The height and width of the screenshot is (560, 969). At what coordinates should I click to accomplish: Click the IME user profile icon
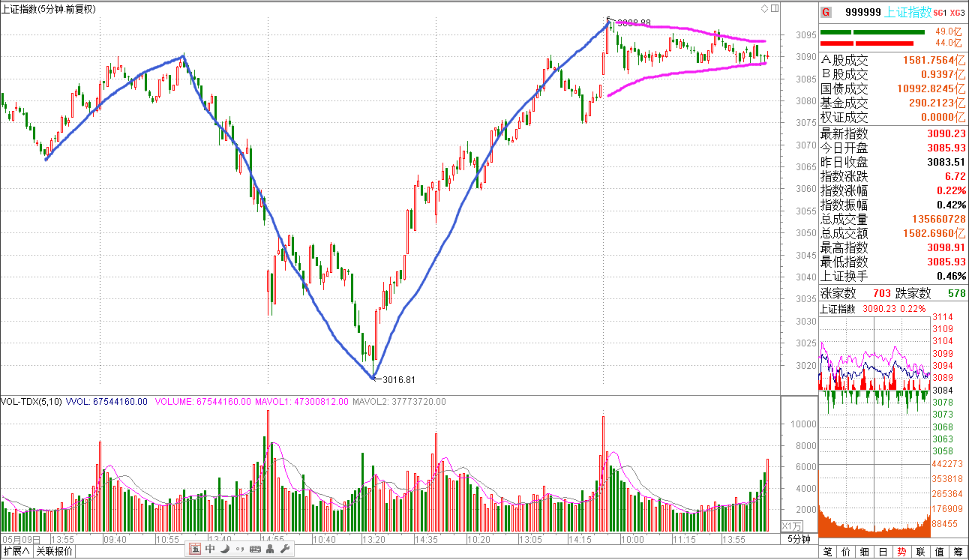[270, 550]
